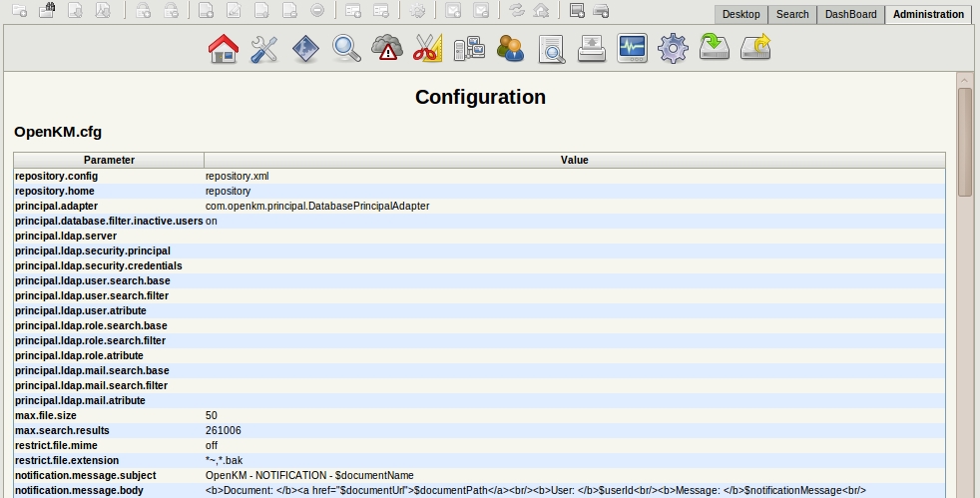This screenshot has width=980, height=498.
Task: Click the blue diamond admin icon
Action: coord(305,48)
